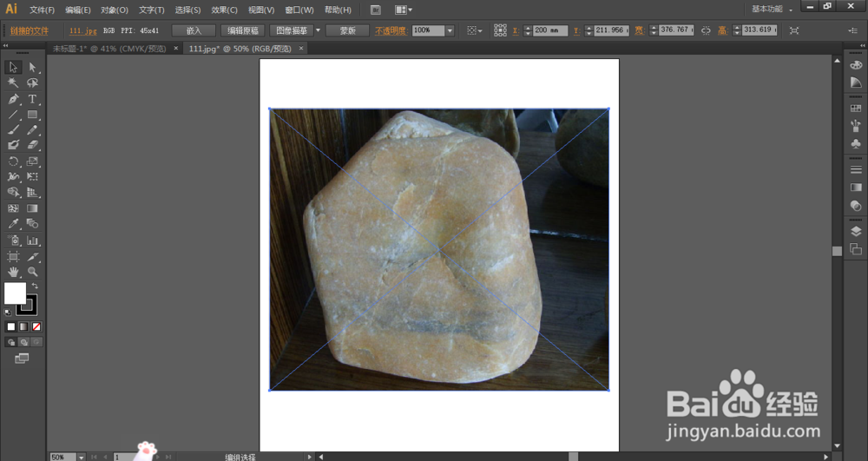Click the 图像描摹 button
This screenshot has width=868, height=461.
click(292, 30)
